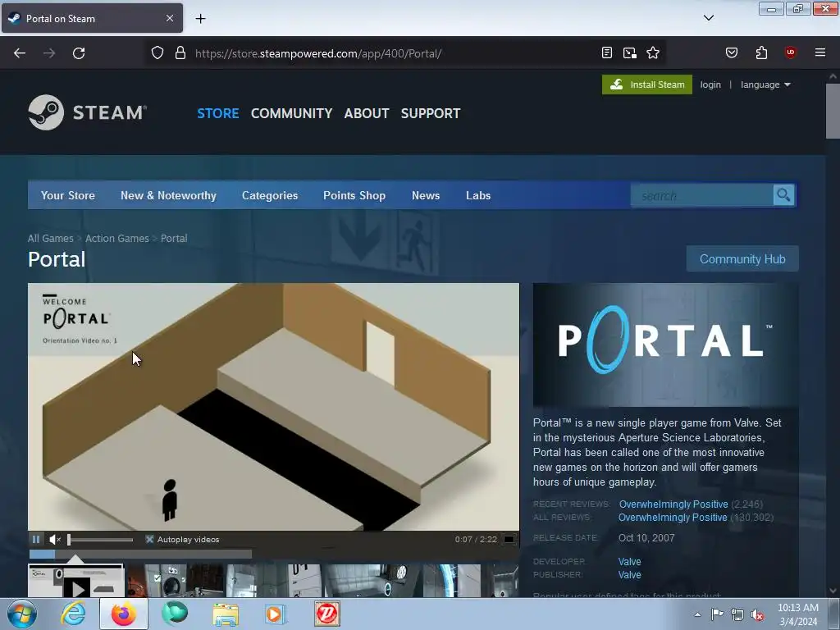Viewport: 840px width, 630px height.
Task: Open the News tab
Action: [426, 195]
